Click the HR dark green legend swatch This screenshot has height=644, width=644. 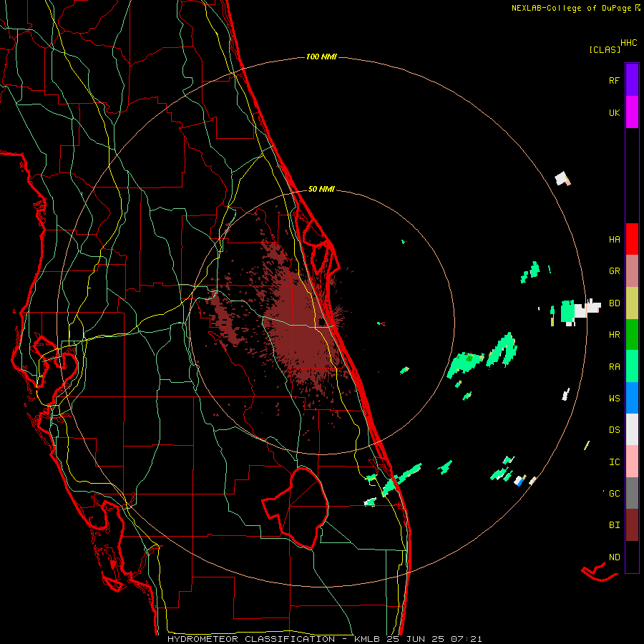632,335
